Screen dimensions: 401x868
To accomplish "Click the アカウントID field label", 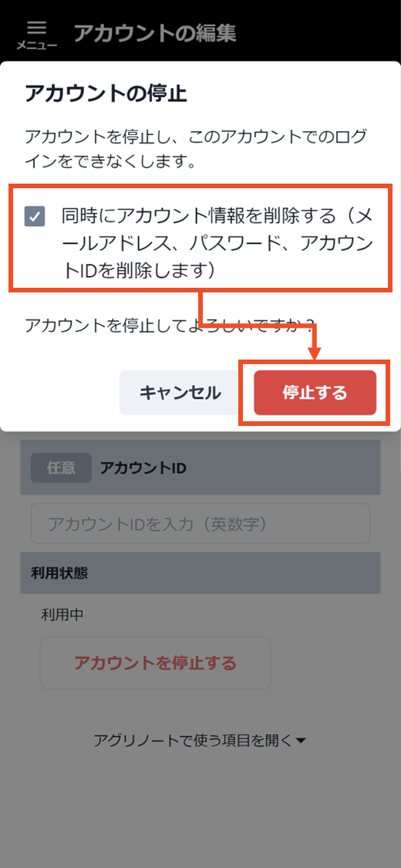I will [143, 468].
